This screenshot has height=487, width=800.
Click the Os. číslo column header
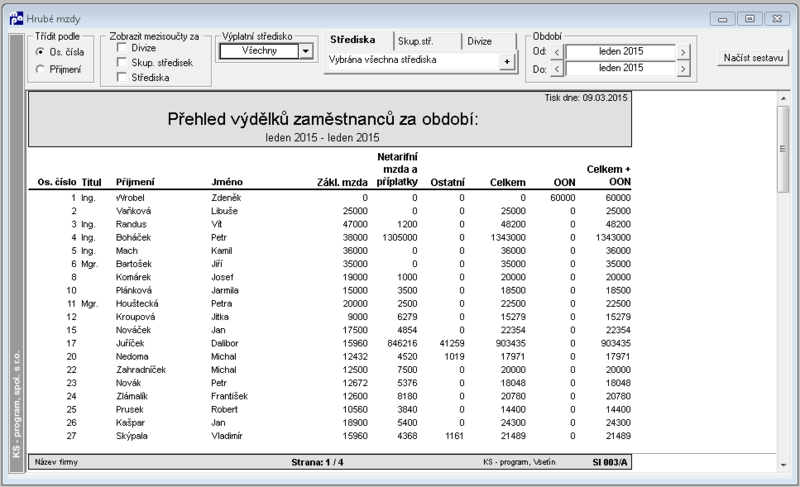point(57,182)
